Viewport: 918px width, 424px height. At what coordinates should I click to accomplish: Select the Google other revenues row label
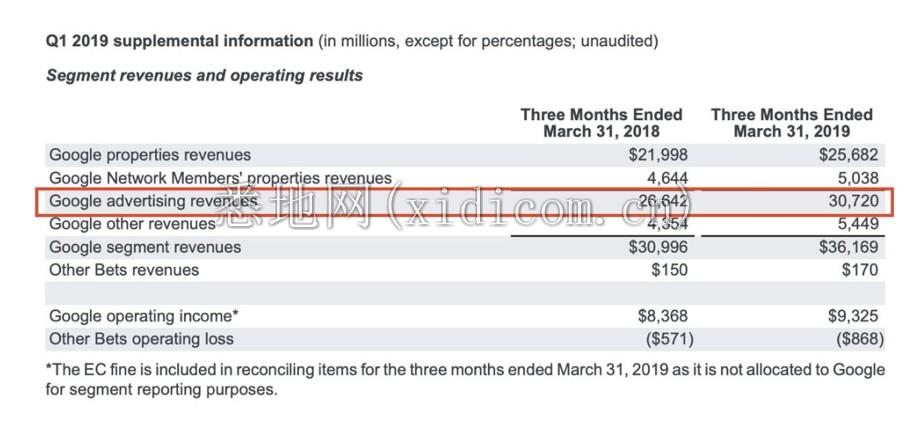click(132, 224)
